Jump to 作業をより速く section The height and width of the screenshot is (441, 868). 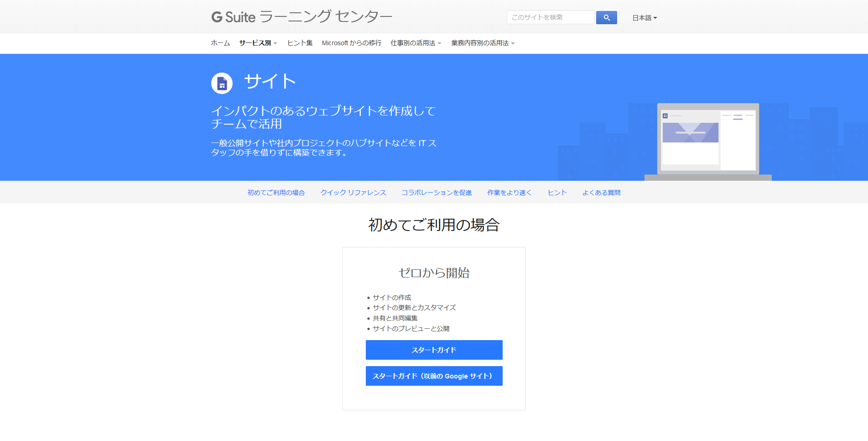coord(509,193)
